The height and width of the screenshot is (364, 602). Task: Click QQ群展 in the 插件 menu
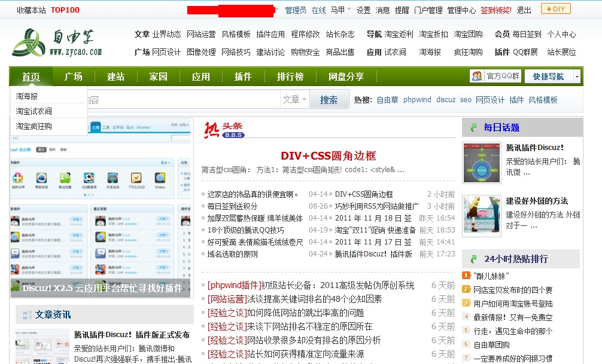(525, 52)
